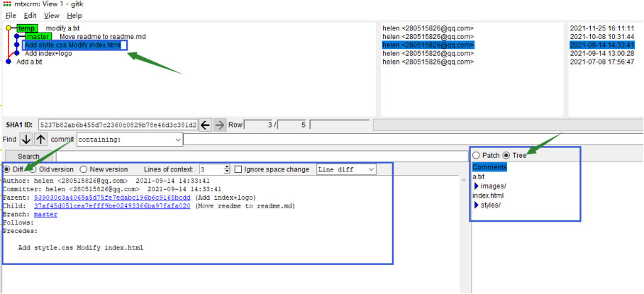Select the Patch radio button
This screenshot has width=644, height=294.
(x=476, y=155)
